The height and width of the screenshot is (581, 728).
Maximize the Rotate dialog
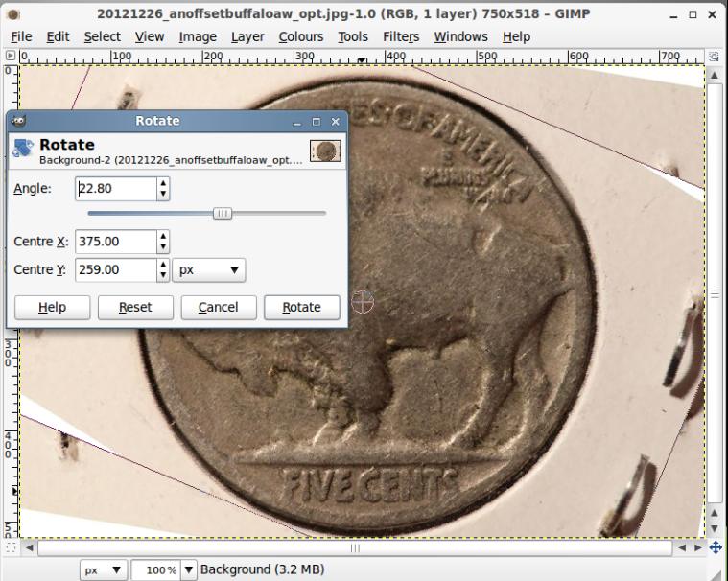pyautogui.click(x=317, y=122)
